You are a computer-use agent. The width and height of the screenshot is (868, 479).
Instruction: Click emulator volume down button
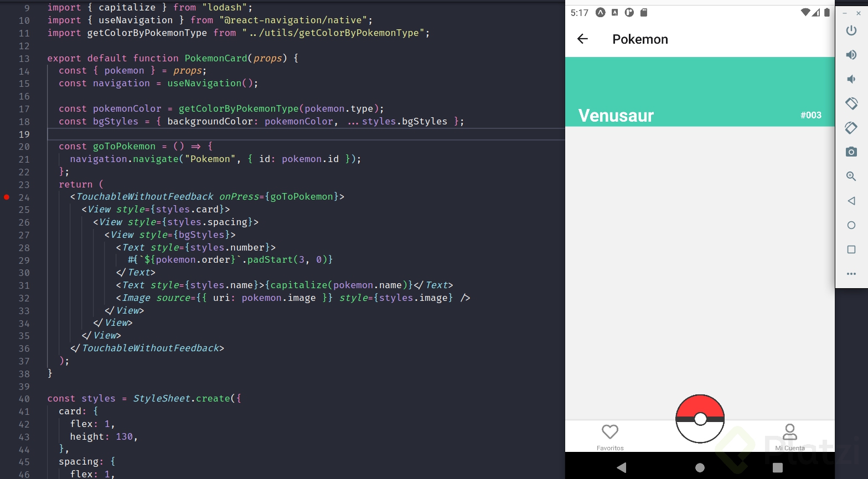(851, 79)
